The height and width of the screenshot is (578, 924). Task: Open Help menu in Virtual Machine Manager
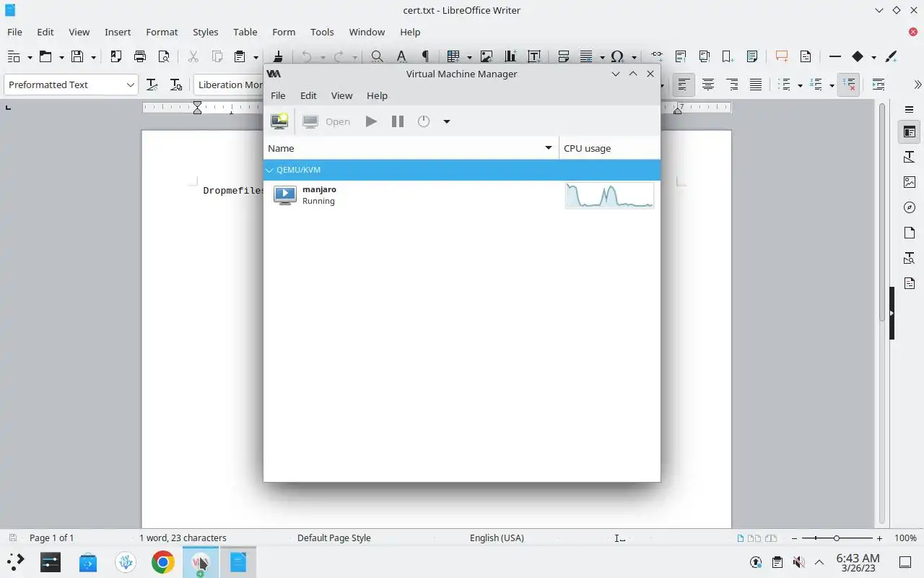[x=377, y=95]
